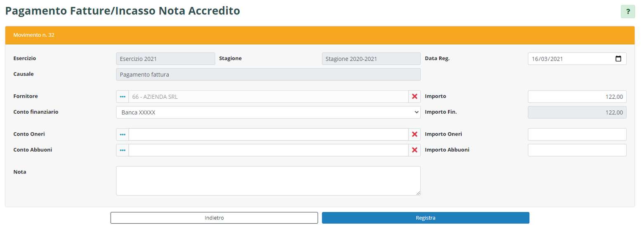644x236 pixels.
Task: Clear the Fornitore field with red X
Action: 415,97
